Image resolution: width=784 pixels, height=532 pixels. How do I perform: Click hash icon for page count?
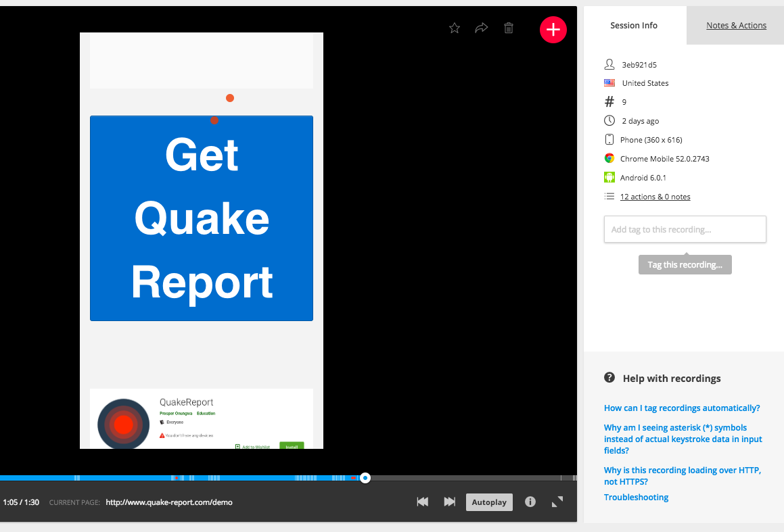pyautogui.click(x=609, y=102)
